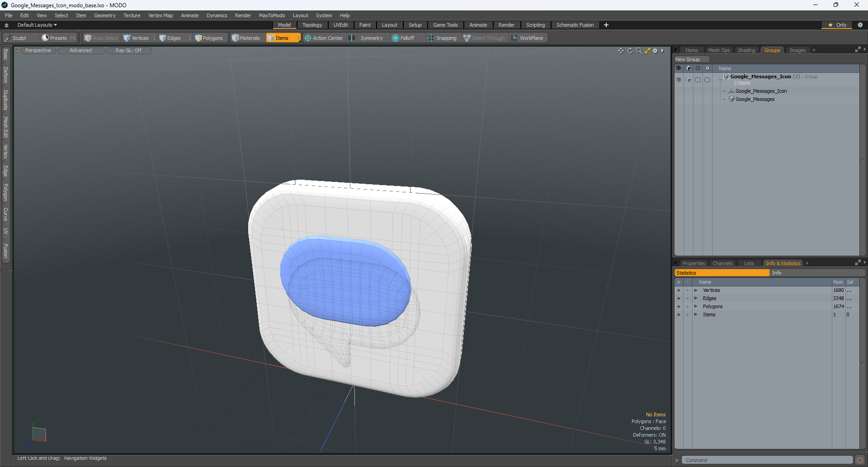This screenshot has width=868, height=467.
Task: Toggle the second checkbox in group row
Action: (708, 80)
